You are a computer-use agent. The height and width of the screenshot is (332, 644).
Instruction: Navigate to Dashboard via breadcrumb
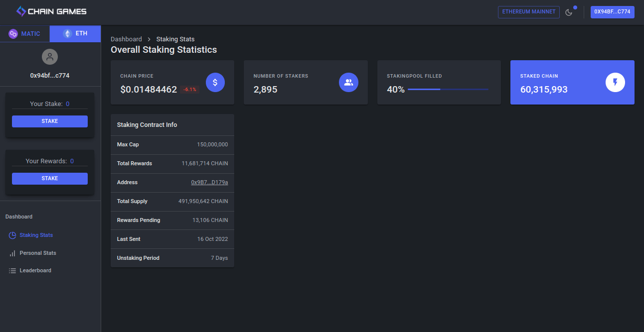tap(126, 39)
